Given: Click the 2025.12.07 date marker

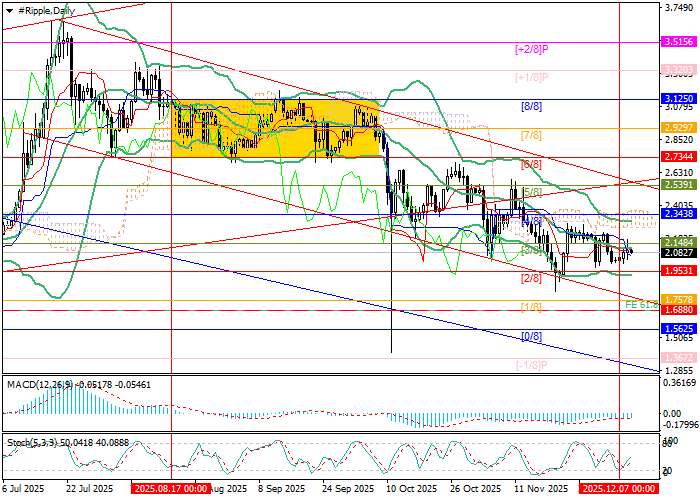Looking at the screenshot, I should click(620, 489).
